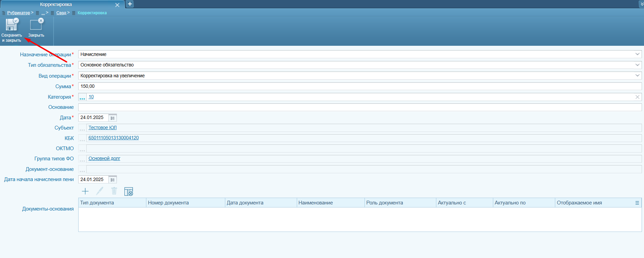This screenshot has height=258, width=644.
Task: Click the Закрыть toolbar icon
Action: point(37,25)
